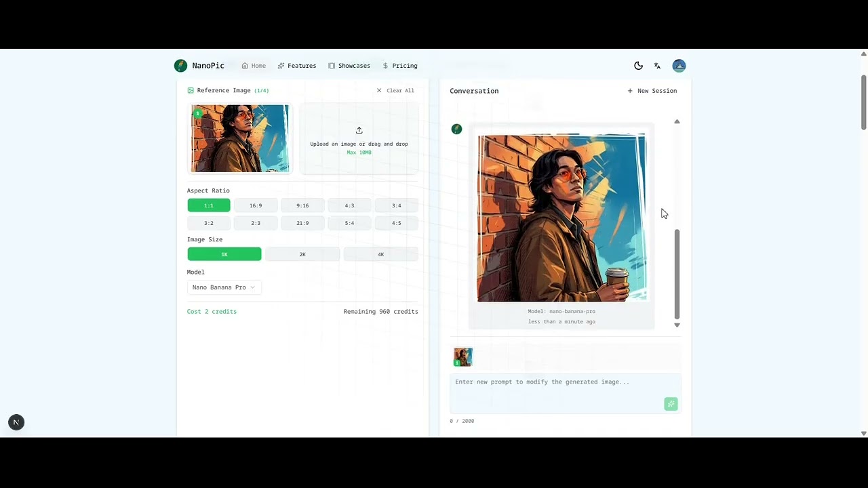Screen dimensions: 868x488
Task: Click Clear All reference images
Action: click(395, 90)
